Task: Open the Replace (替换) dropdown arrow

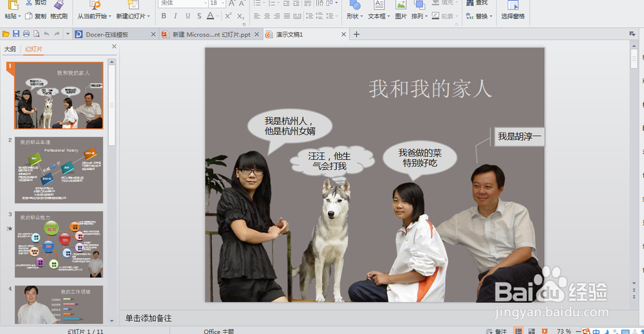Action: click(x=491, y=17)
